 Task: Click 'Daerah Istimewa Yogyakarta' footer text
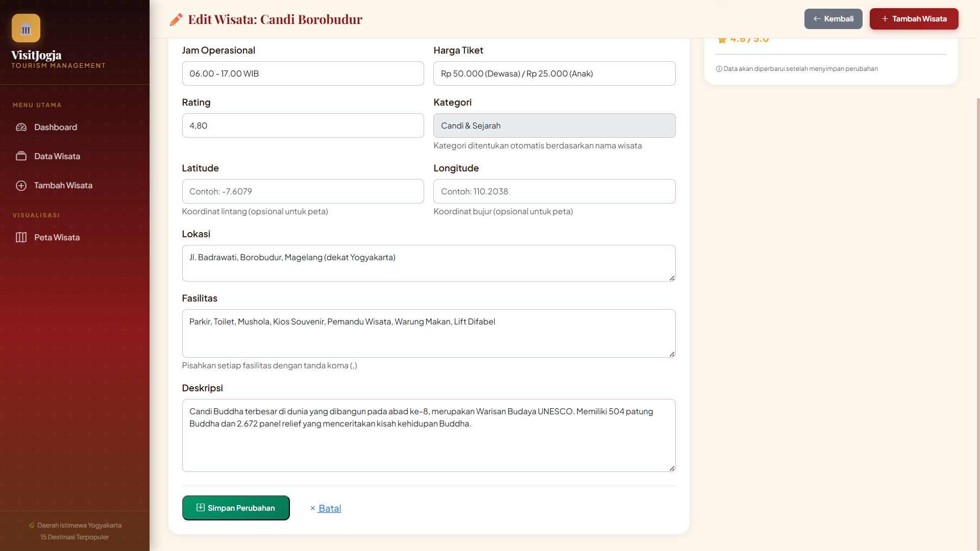point(79,525)
